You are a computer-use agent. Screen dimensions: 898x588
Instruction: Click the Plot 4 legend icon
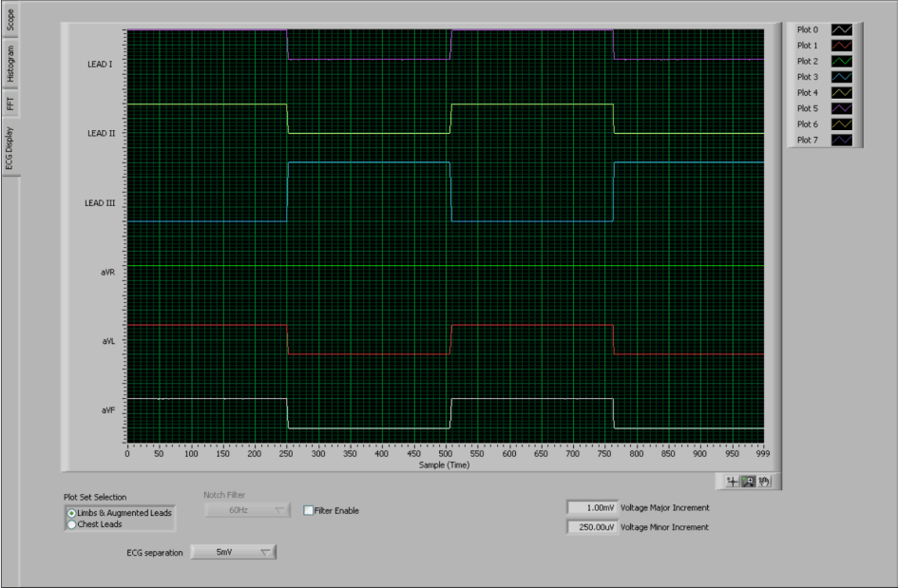tap(841, 92)
